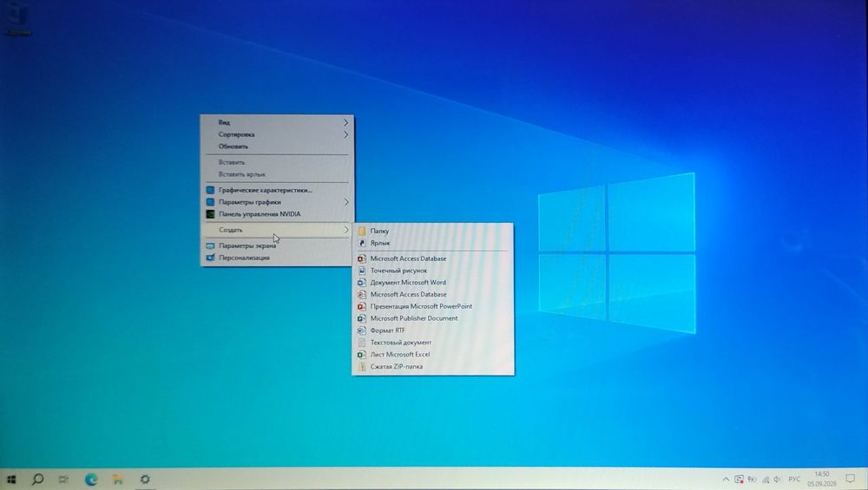
Task: Open the network tray icon
Action: point(766,480)
